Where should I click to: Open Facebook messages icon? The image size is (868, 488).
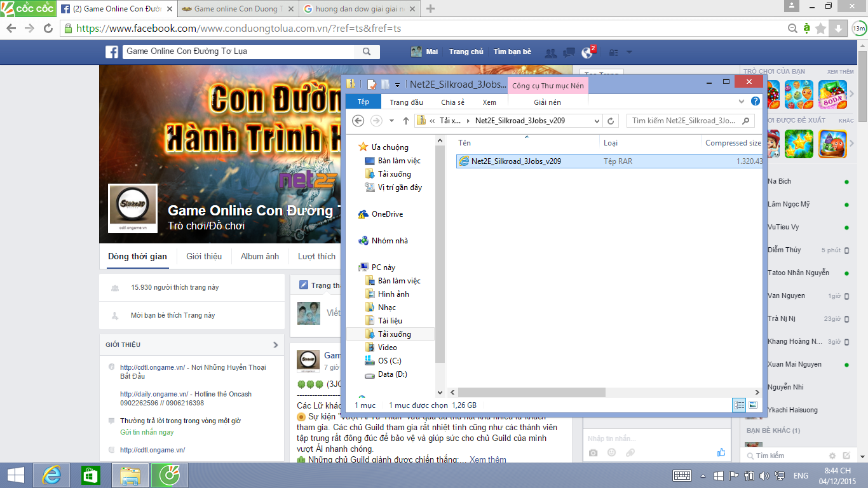[569, 52]
